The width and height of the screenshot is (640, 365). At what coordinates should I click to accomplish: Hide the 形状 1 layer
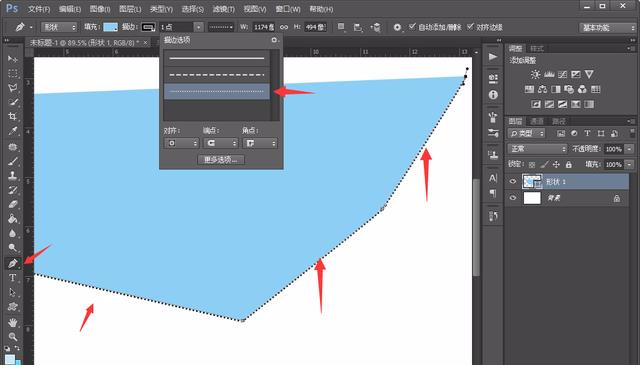[x=513, y=182]
